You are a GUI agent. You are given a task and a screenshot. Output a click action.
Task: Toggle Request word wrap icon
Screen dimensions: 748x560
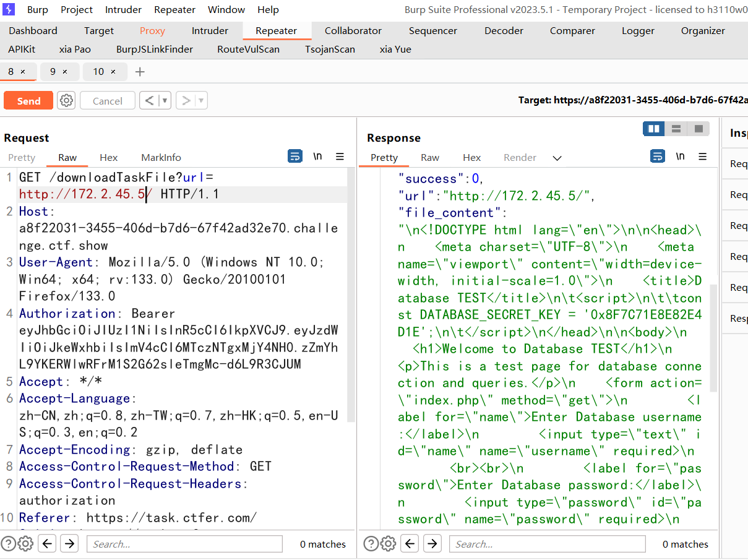[x=295, y=157]
